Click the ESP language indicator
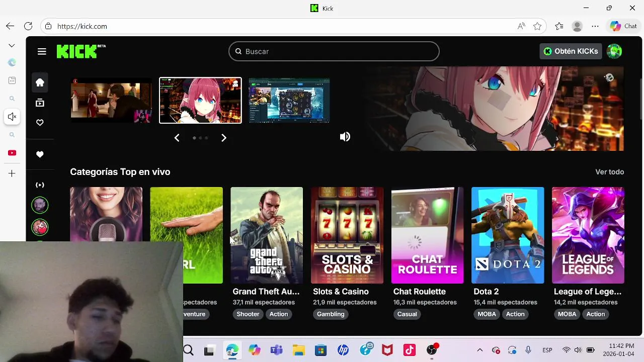Image resolution: width=644 pixels, height=362 pixels. tap(547, 350)
